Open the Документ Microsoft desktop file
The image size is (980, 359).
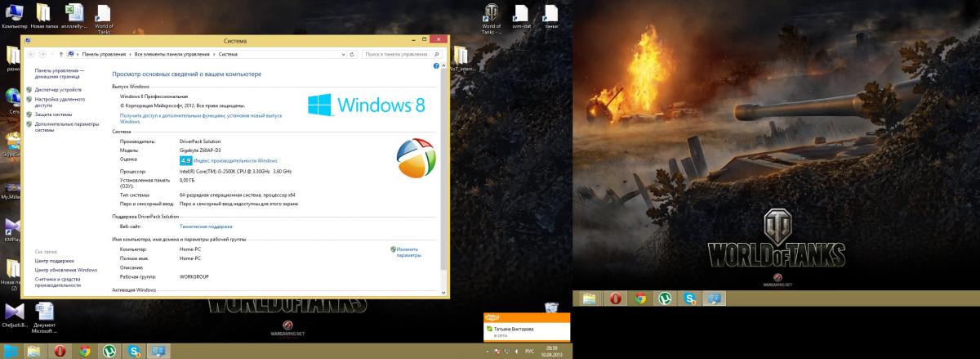[x=43, y=314]
